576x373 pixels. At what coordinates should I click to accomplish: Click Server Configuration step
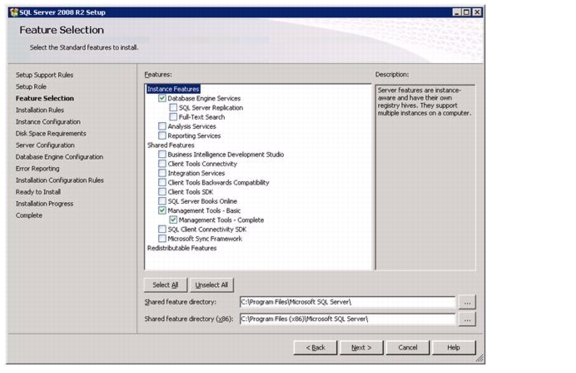[x=45, y=145]
